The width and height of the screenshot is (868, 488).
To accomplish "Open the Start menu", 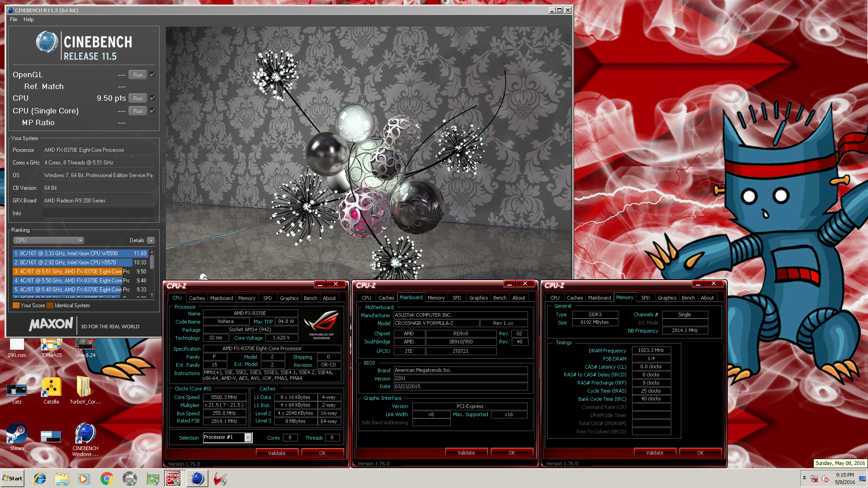I will (x=13, y=479).
